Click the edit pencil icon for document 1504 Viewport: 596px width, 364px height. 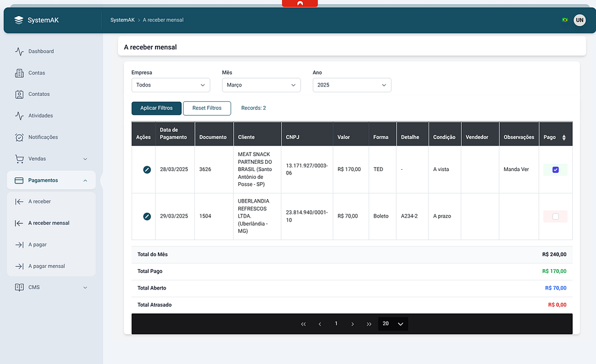click(147, 216)
